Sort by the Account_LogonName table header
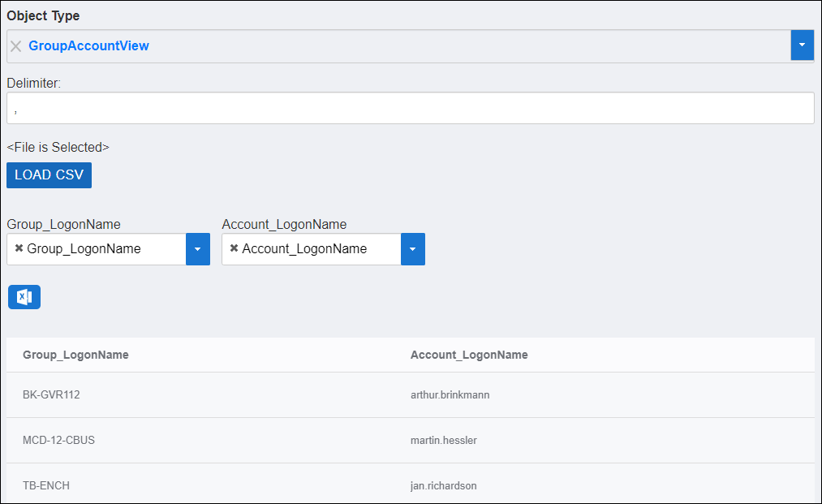 click(469, 355)
